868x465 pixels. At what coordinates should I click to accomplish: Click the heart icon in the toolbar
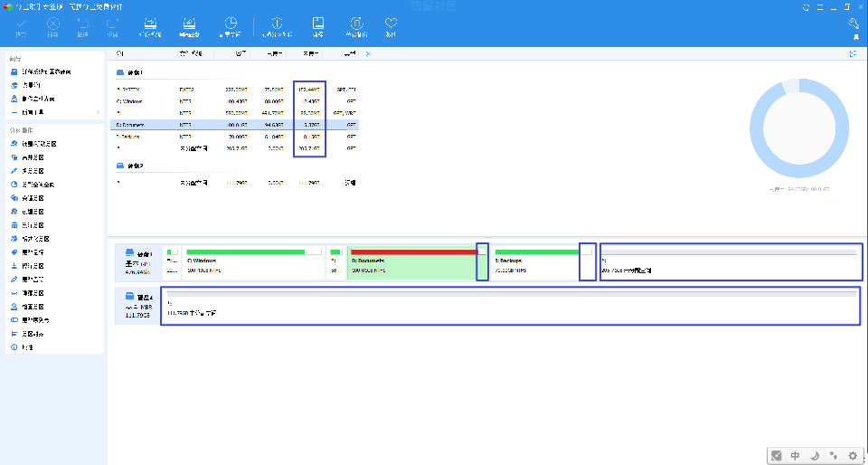(x=391, y=24)
